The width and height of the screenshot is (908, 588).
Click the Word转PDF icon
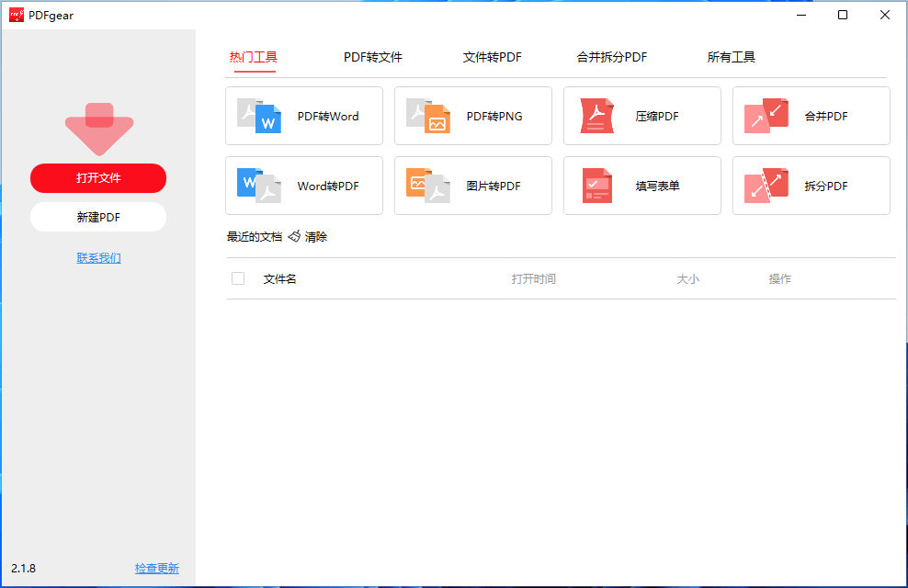[259, 186]
